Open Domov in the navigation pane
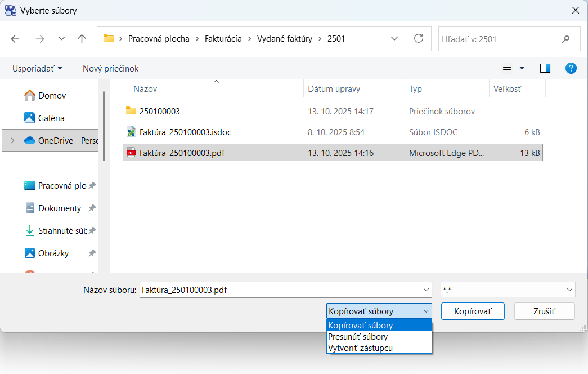 52,96
